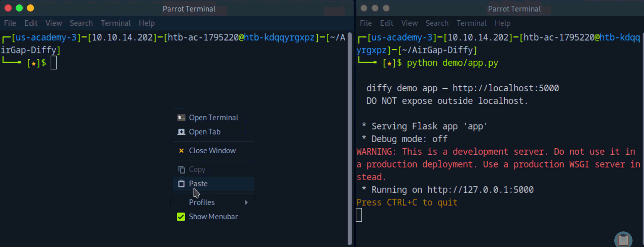The height and width of the screenshot is (247, 644).
Task: Choose Open Terminal from the context menu
Action: [x=214, y=118]
